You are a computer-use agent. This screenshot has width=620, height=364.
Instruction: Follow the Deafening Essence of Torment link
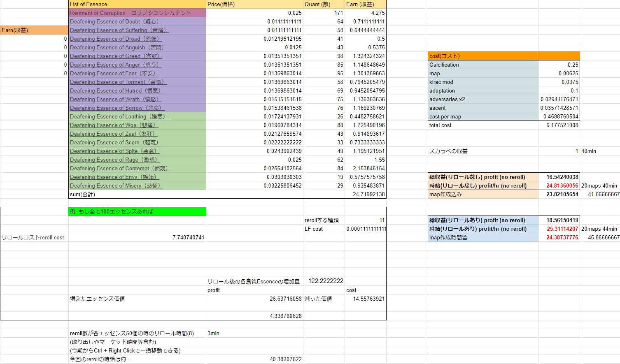pos(119,82)
